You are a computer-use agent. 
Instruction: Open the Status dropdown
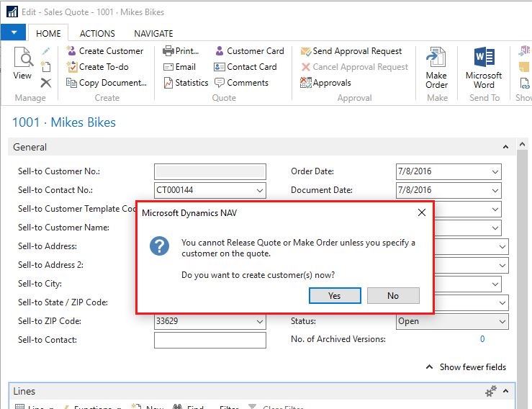pos(502,321)
